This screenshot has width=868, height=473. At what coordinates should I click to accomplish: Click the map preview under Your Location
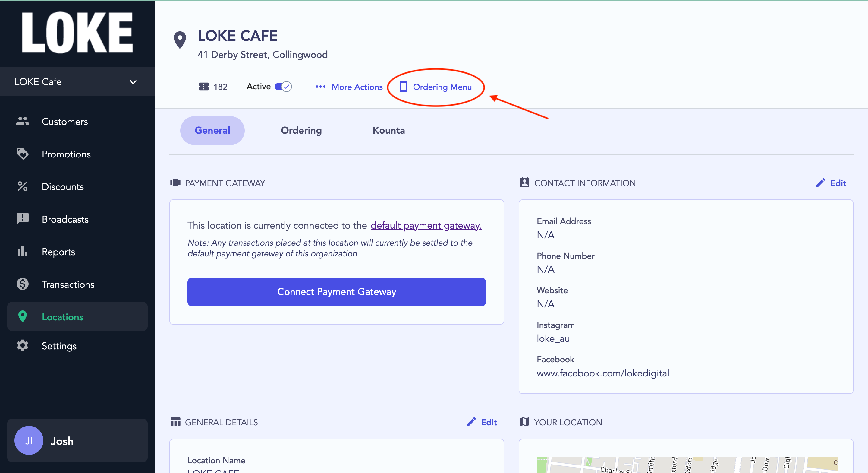(687, 465)
